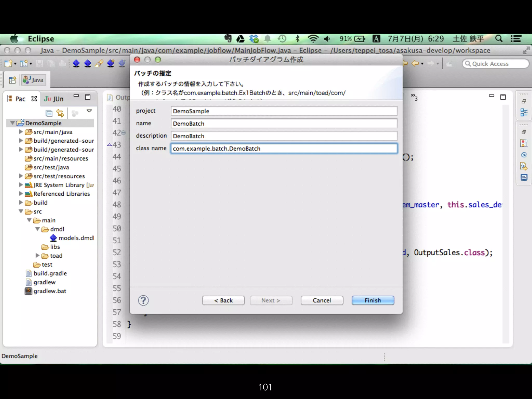Collapse the dmdl folder
The width and height of the screenshot is (532, 399).
pos(37,229)
